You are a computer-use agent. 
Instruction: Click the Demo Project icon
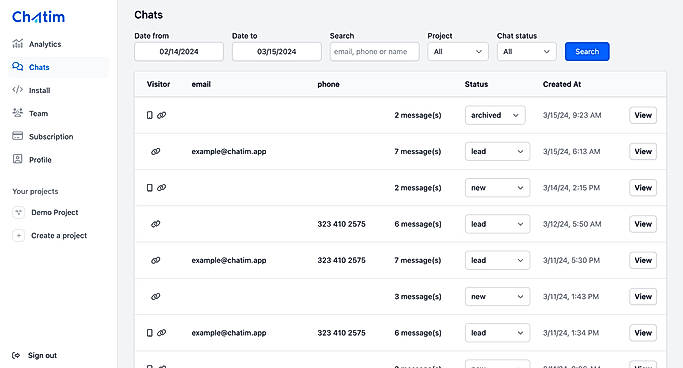tap(18, 212)
